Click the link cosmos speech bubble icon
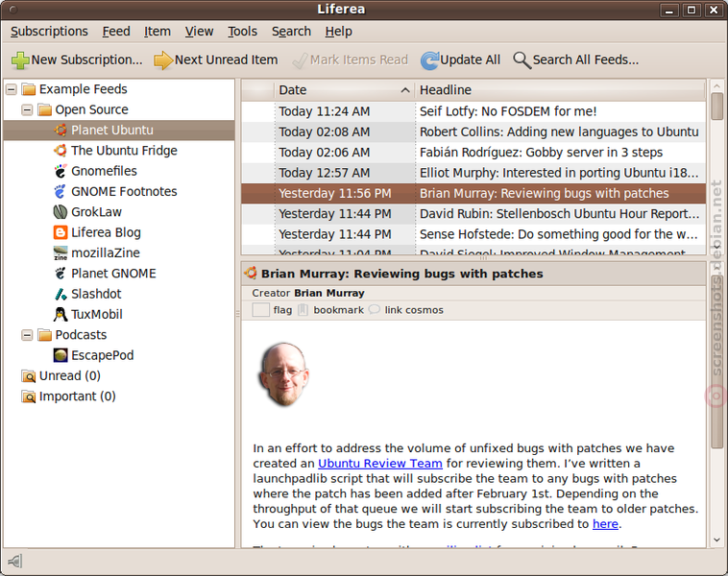Viewport: 728px width, 576px height. pos(375,309)
